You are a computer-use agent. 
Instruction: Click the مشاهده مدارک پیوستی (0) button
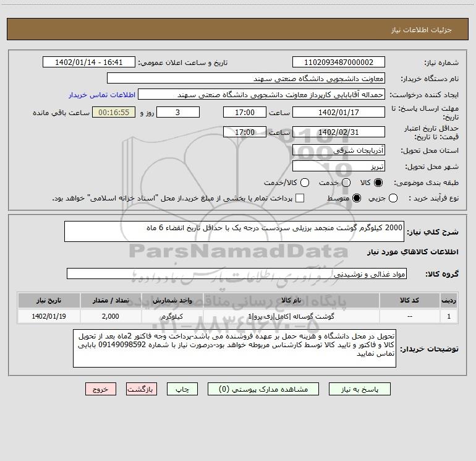click(x=263, y=389)
